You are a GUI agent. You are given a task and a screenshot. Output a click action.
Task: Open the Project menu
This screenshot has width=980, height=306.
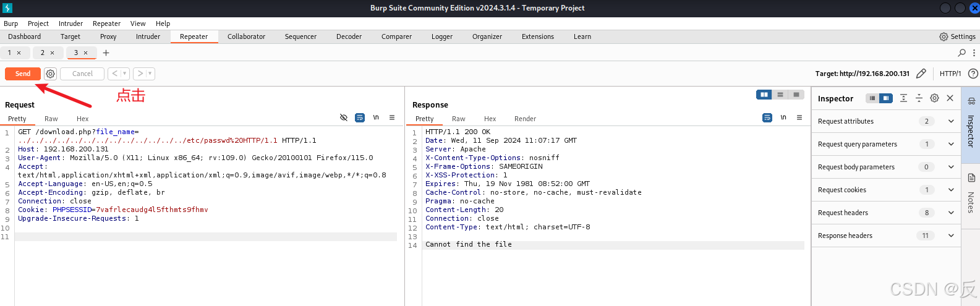38,23
